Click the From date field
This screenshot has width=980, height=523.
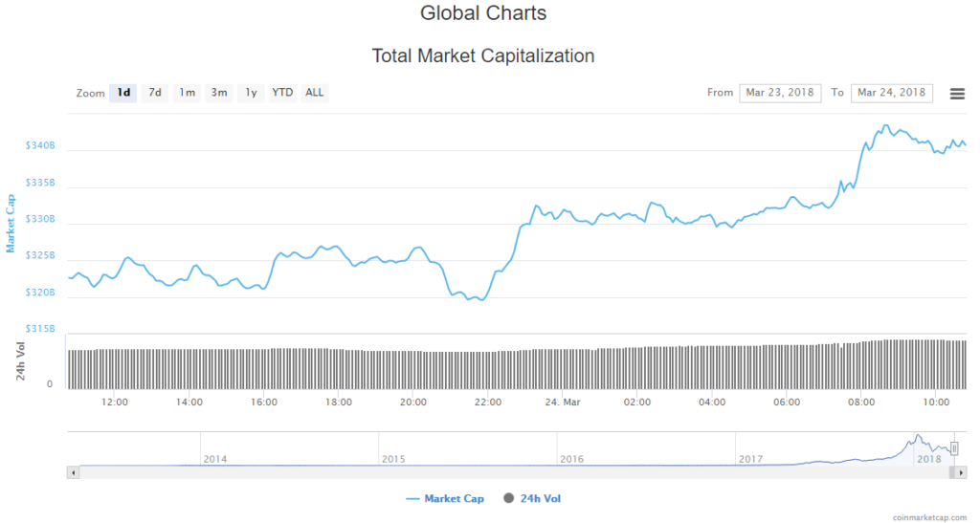pos(779,93)
